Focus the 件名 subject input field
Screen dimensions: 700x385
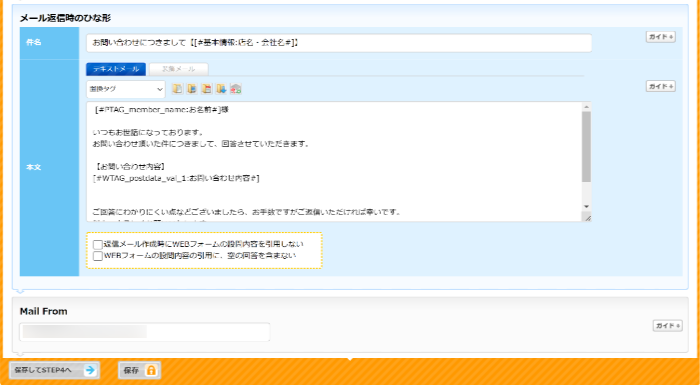(339, 43)
